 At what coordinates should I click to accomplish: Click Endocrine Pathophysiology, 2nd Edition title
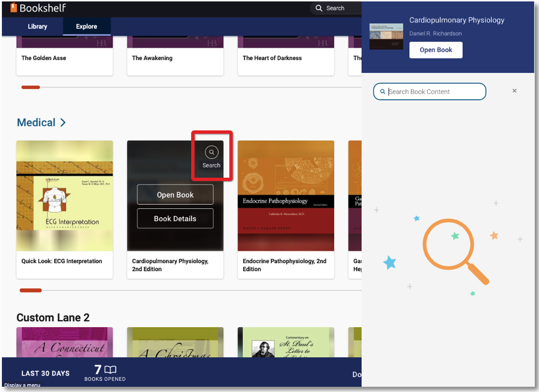(284, 265)
